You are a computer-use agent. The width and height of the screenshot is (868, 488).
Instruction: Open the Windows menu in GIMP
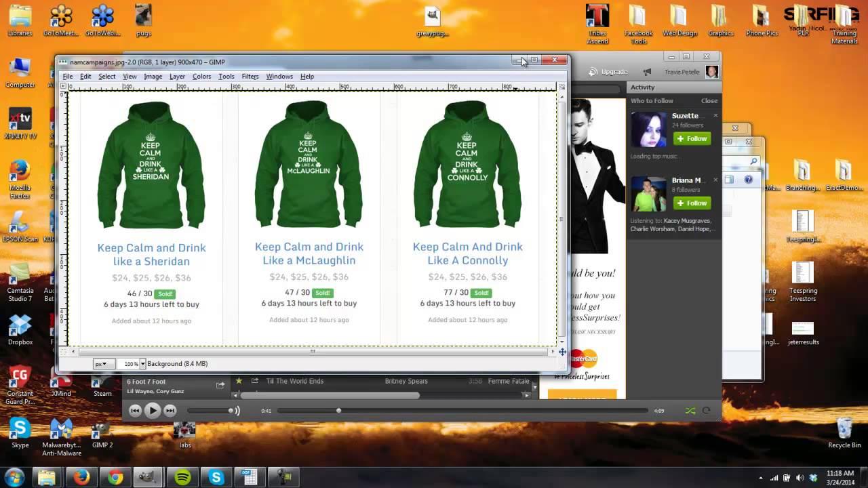279,77
